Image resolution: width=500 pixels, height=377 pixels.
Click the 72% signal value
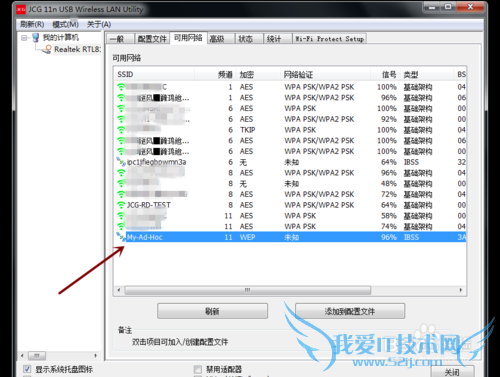click(389, 194)
